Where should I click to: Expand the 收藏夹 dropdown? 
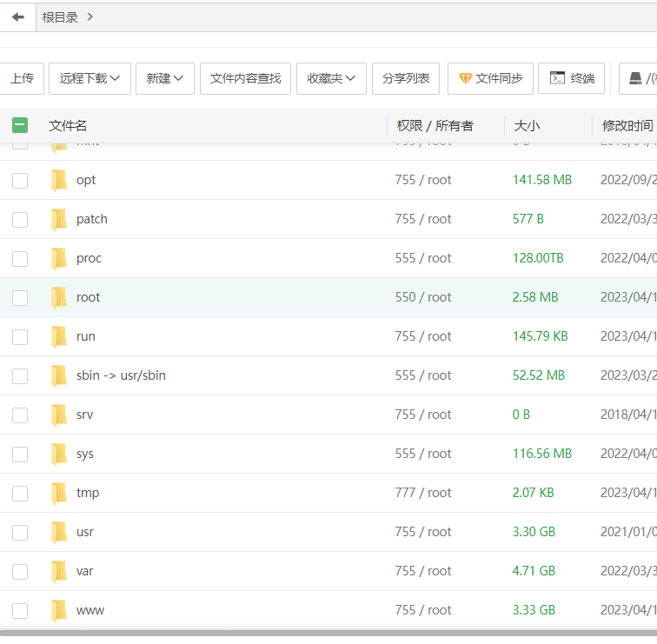point(331,78)
